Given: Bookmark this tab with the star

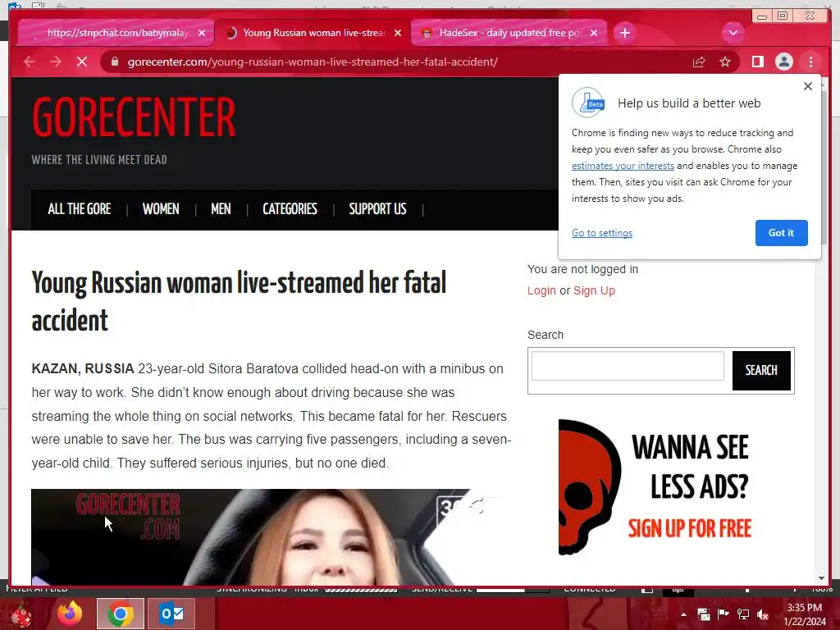Looking at the screenshot, I should coord(725,62).
